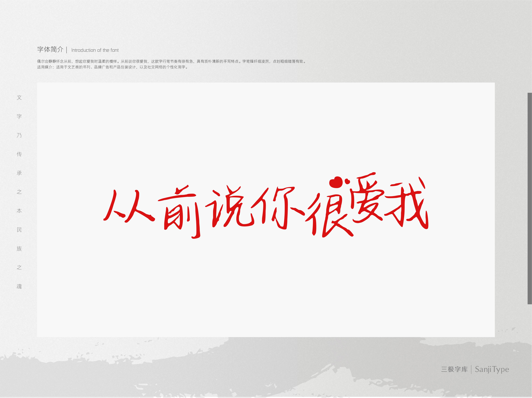Click the SanjiType logo text
The width and height of the screenshot is (532, 398).
(492, 369)
